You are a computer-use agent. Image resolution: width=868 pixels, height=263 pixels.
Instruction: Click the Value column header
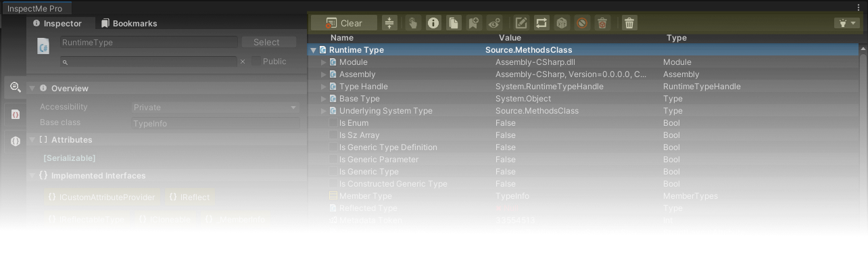pyautogui.click(x=510, y=38)
